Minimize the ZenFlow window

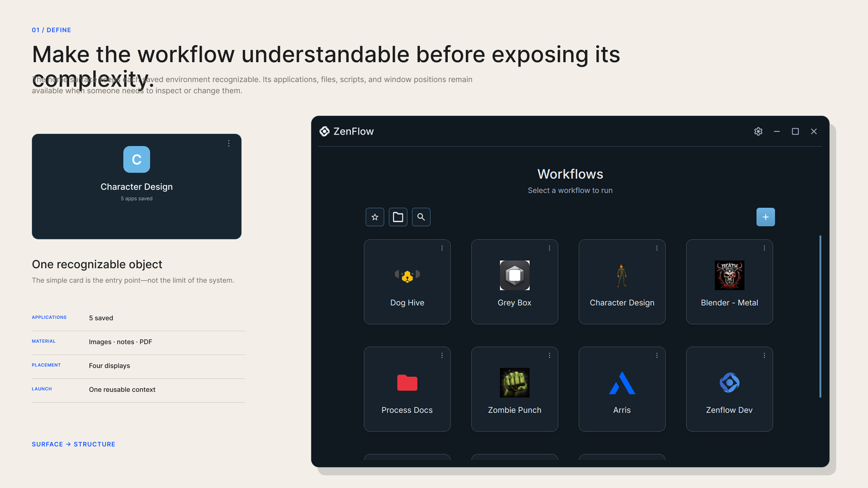[x=777, y=132]
